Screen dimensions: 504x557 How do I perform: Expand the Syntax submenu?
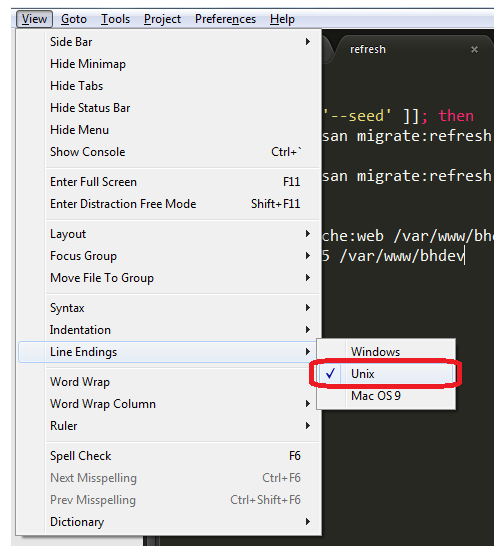169,308
